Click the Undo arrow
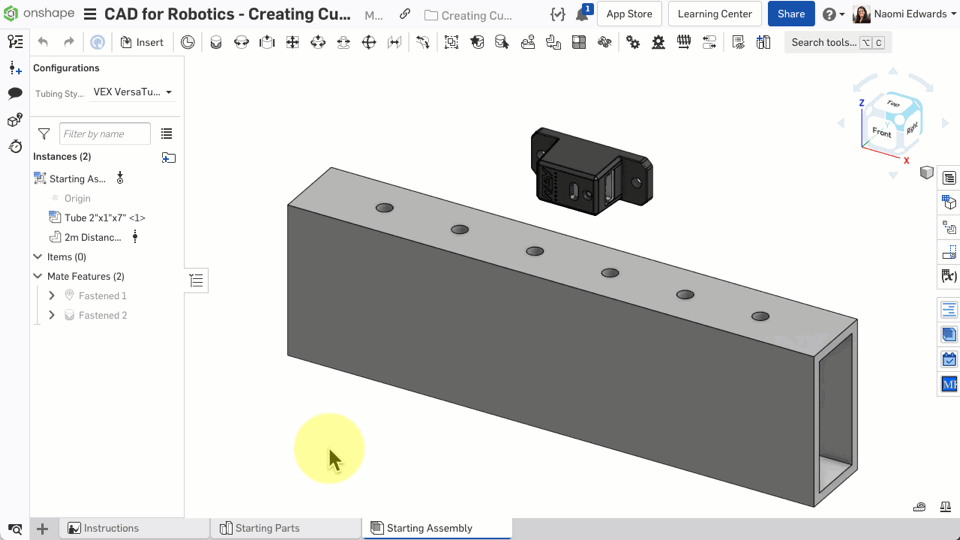 43,42
